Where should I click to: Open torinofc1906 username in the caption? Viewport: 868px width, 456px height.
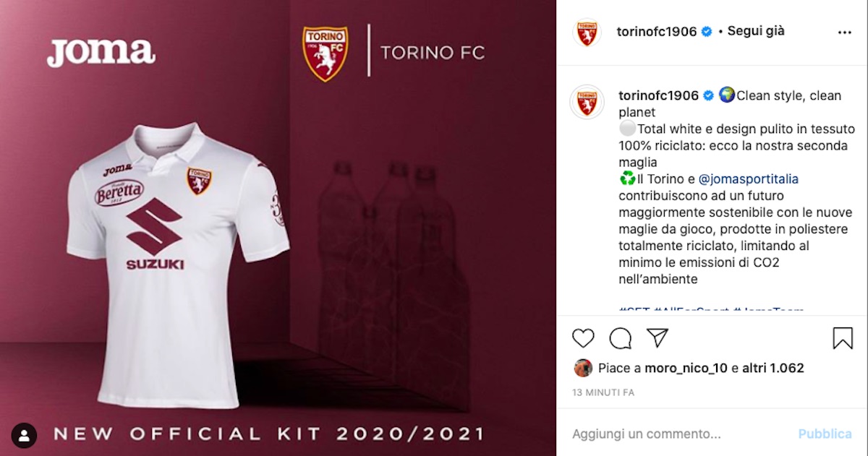pos(658,95)
